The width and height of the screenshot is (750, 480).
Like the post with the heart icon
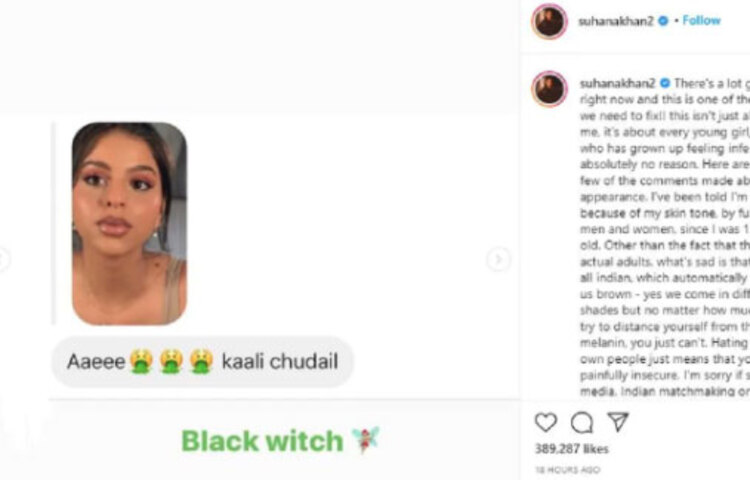(546, 422)
